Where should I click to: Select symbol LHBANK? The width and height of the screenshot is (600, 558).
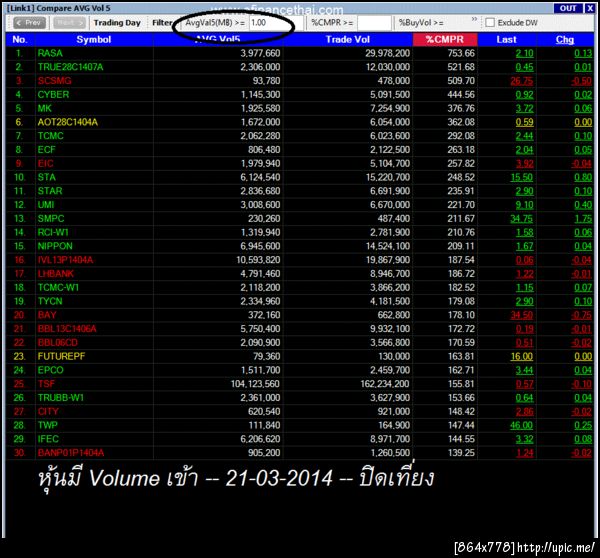55,274
